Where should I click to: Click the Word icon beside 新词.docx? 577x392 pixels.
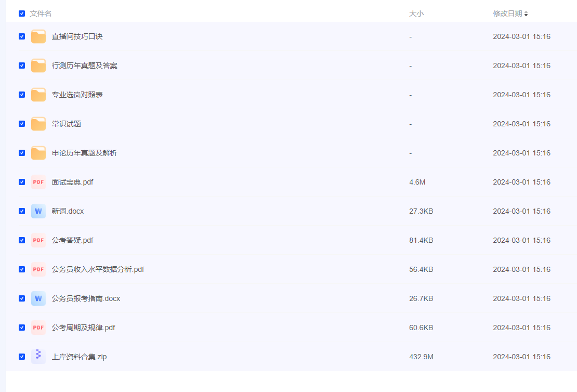tap(38, 211)
